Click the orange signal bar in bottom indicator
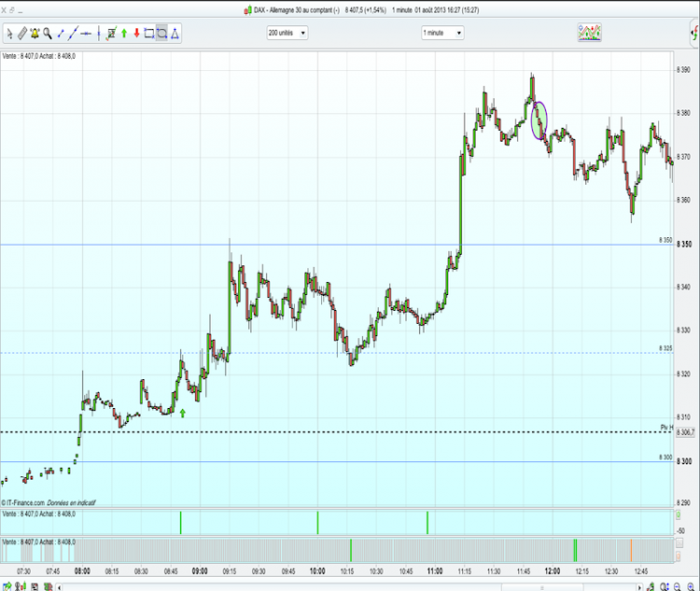 631,550
